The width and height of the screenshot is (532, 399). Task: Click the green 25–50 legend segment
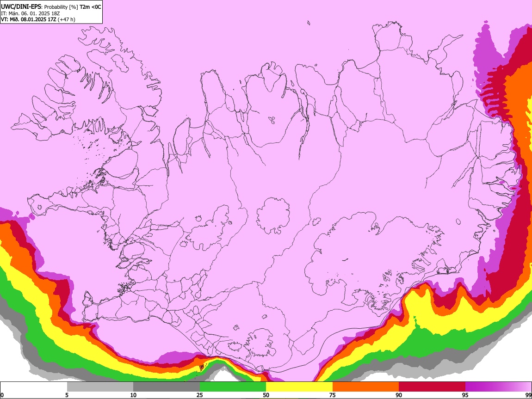(x=233, y=387)
